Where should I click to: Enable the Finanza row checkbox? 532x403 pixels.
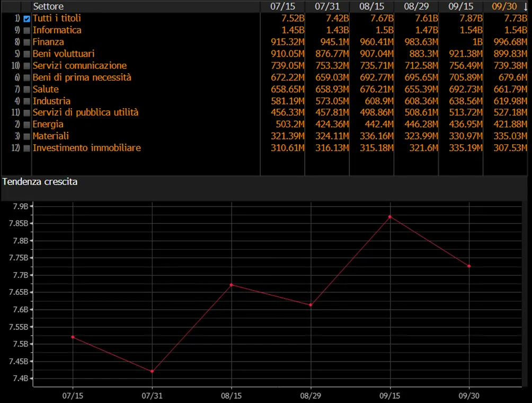27,42
